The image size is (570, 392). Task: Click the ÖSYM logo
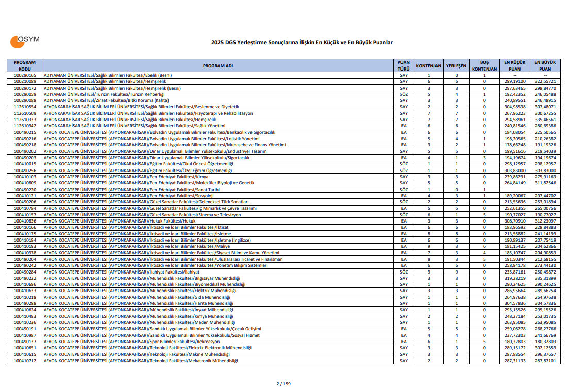point(25,41)
